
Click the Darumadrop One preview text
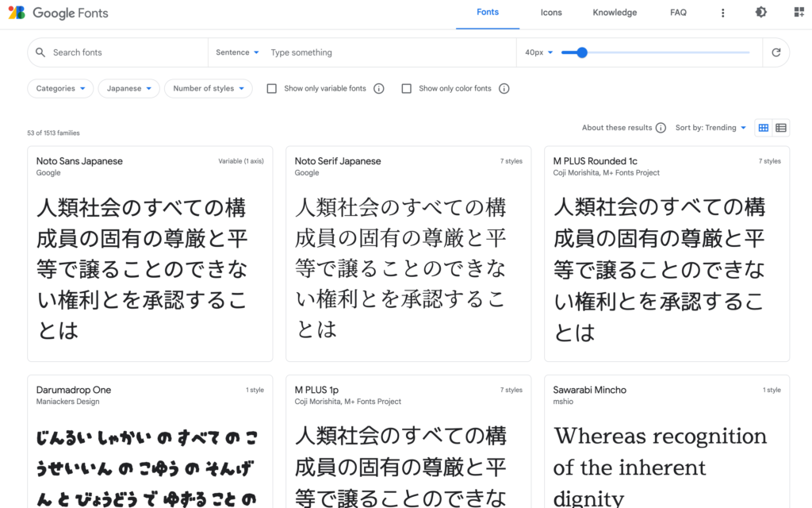[x=147, y=467]
